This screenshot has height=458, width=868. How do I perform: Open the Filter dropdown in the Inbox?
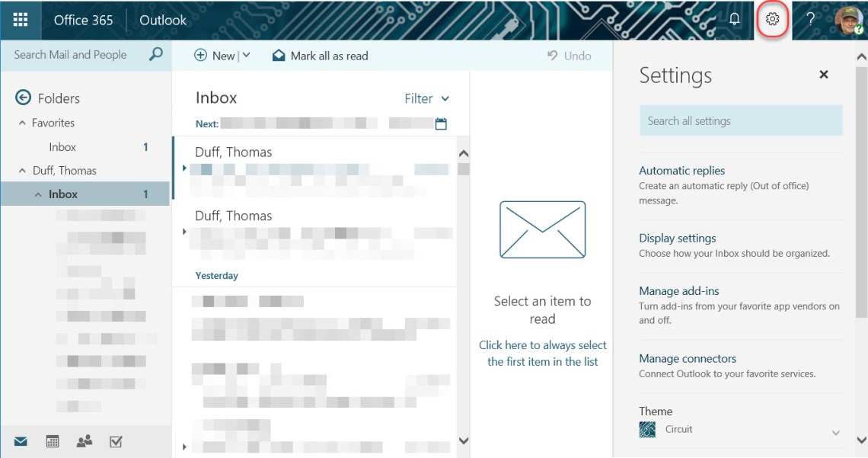(x=426, y=98)
